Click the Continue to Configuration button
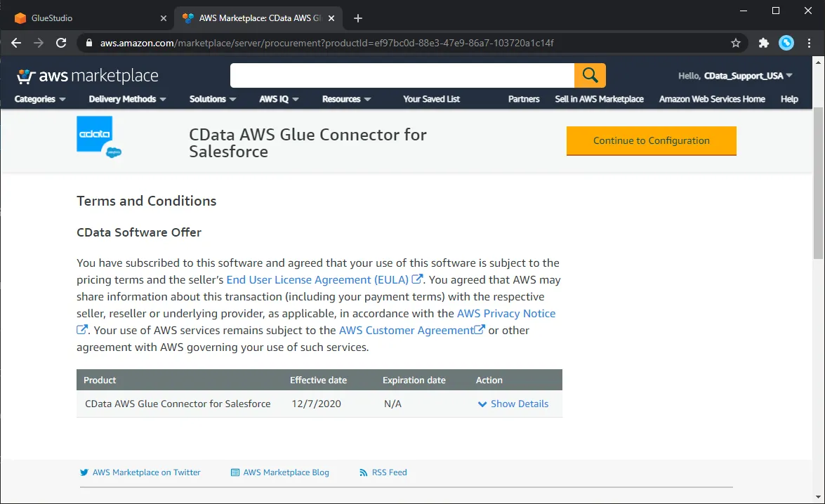The height and width of the screenshot is (504, 825). click(651, 140)
